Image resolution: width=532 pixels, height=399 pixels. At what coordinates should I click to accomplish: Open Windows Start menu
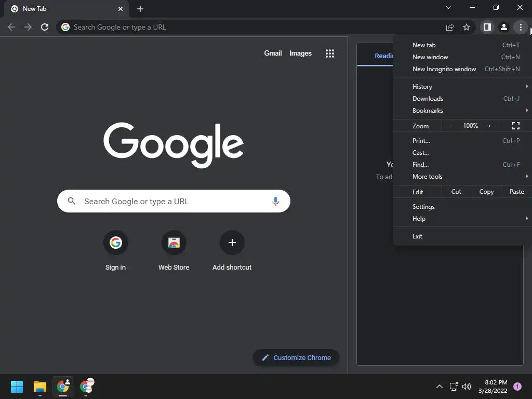point(17,387)
